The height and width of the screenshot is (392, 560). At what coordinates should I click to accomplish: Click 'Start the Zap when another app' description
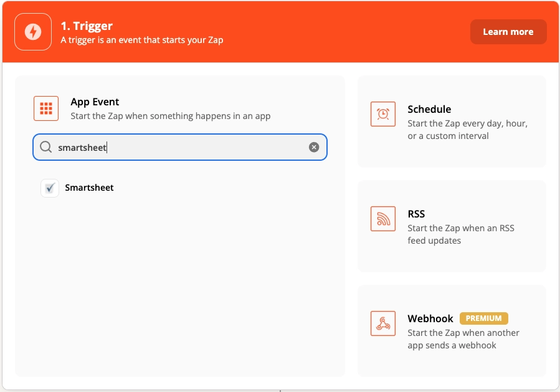coord(463,339)
